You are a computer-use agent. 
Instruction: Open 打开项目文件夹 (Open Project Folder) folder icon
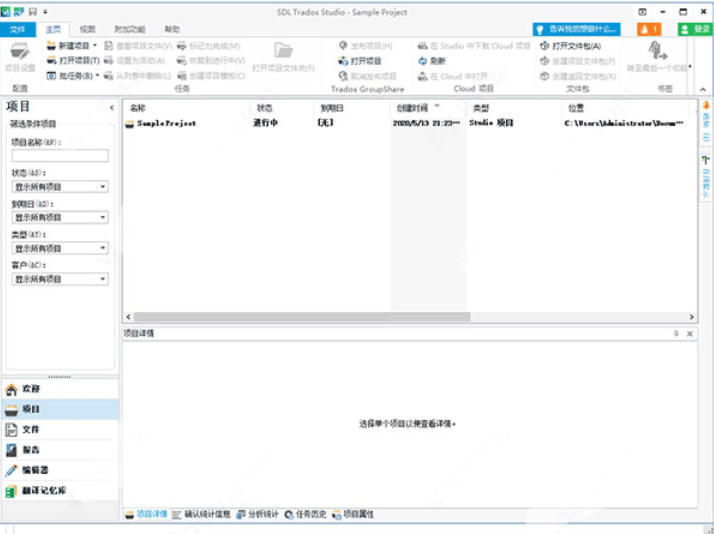click(x=283, y=51)
